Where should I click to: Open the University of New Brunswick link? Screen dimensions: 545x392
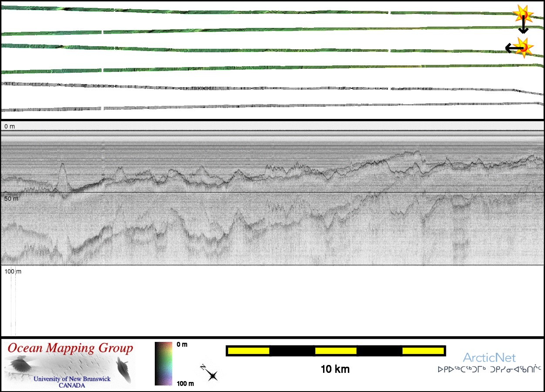click(72, 379)
